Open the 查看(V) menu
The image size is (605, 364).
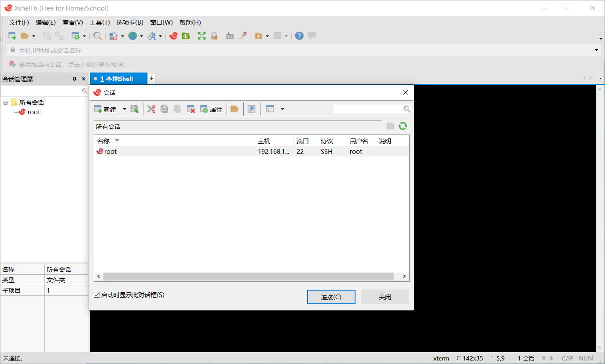pyautogui.click(x=73, y=22)
